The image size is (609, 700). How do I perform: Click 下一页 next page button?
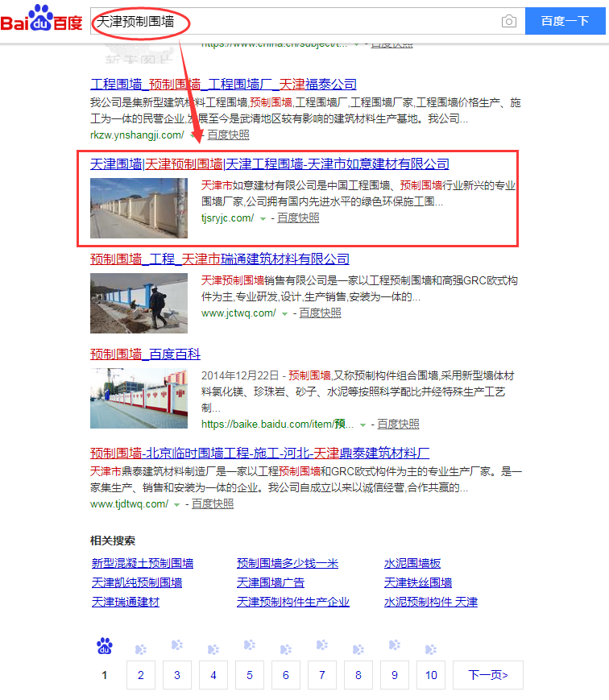click(x=488, y=675)
